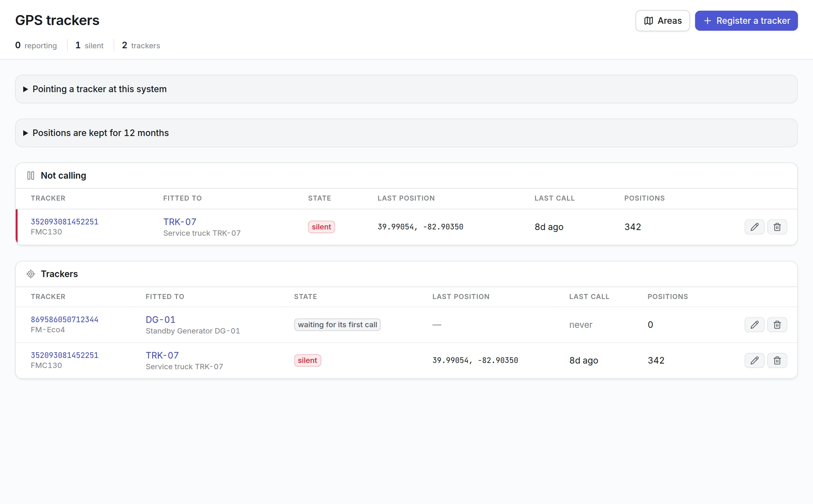Click the 'waiting for its first call' badge
The height and width of the screenshot is (504, 813).
[337, 325]
